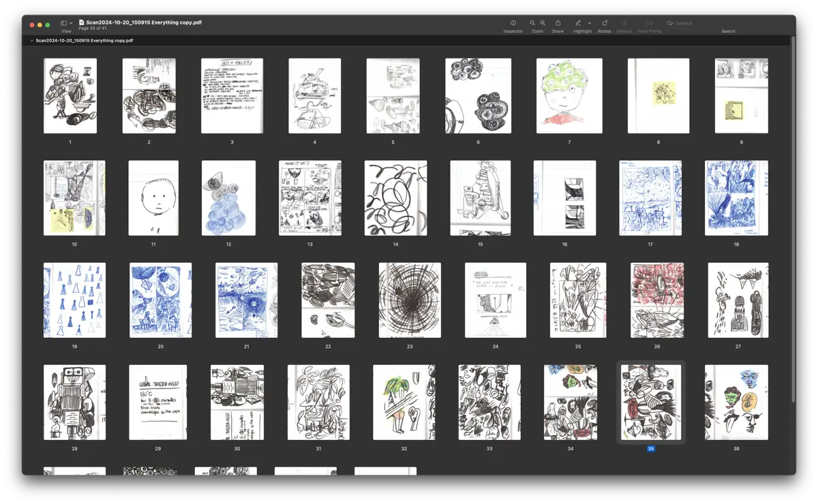Select yellow sticky note page 8 thumbnail

pos(658,96)
